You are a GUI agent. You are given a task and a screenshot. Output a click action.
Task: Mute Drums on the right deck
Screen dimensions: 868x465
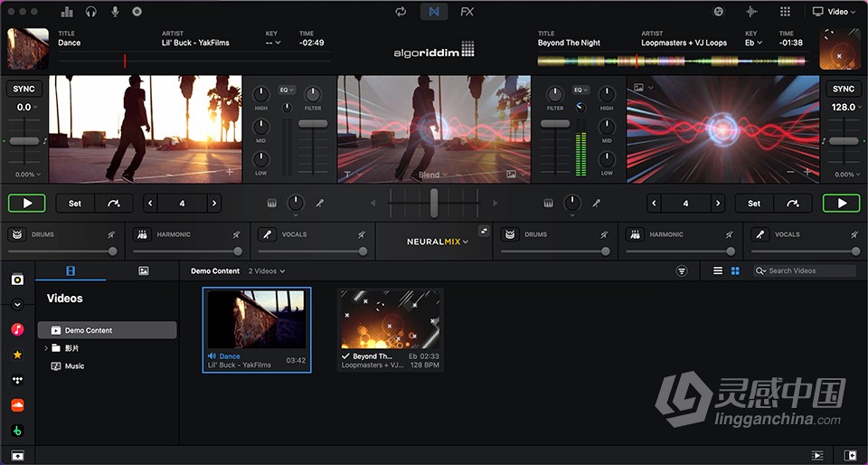click(x=605, y=234)
